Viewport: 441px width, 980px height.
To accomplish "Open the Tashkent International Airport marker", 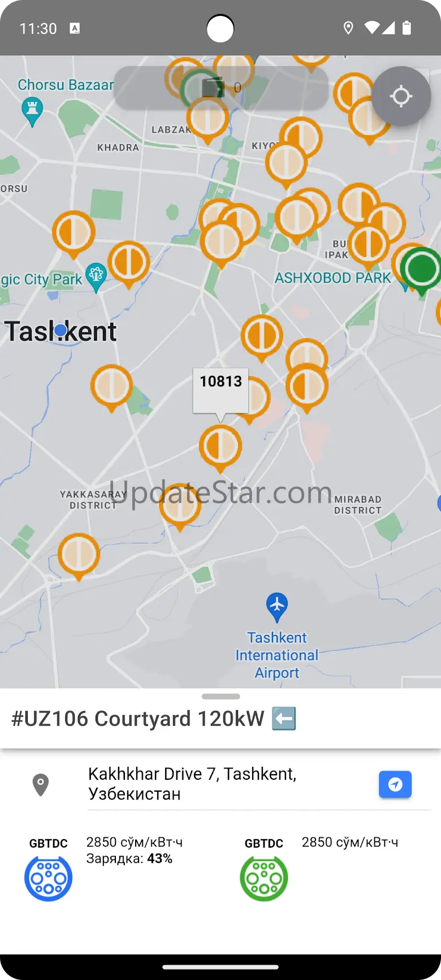I will [x=277, y=607].
